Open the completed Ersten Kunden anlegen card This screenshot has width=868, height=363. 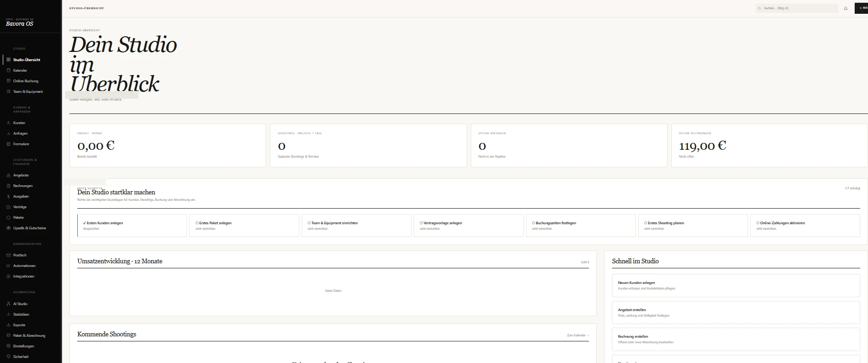(x=132, y=226)
